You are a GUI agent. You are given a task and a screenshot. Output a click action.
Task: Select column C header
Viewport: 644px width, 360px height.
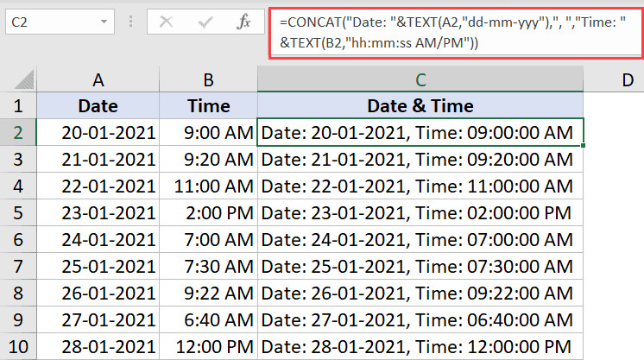[420, 79]
